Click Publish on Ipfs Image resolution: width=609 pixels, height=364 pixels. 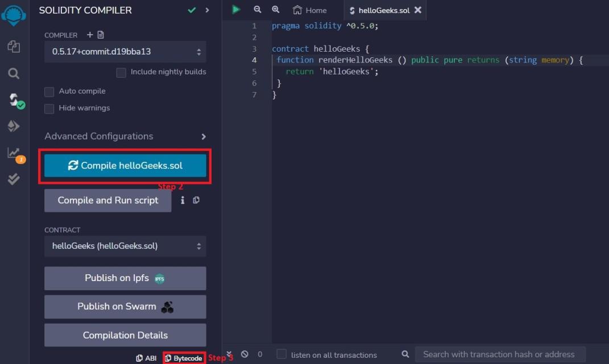pyautogui.click(x=125, y=278)
